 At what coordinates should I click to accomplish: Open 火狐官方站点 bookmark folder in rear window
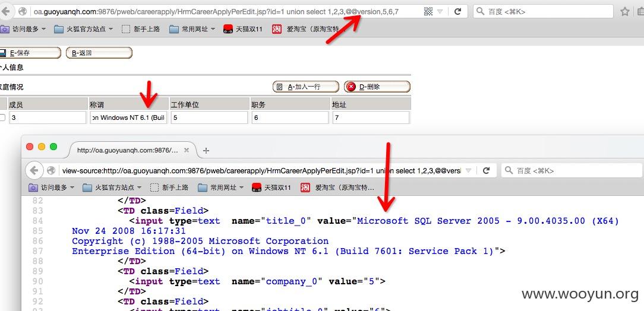(x=83, y=29)
